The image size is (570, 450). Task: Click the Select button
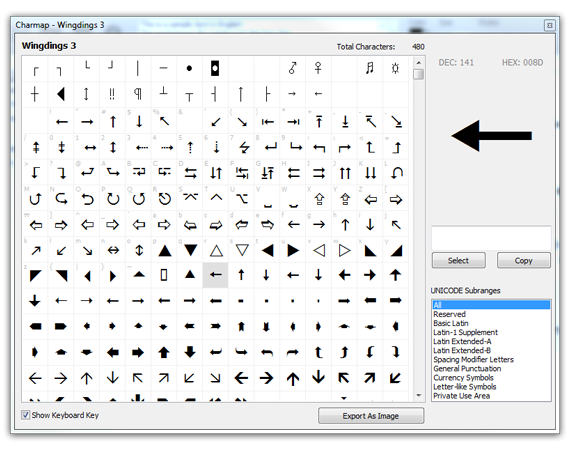coord(458,260)
